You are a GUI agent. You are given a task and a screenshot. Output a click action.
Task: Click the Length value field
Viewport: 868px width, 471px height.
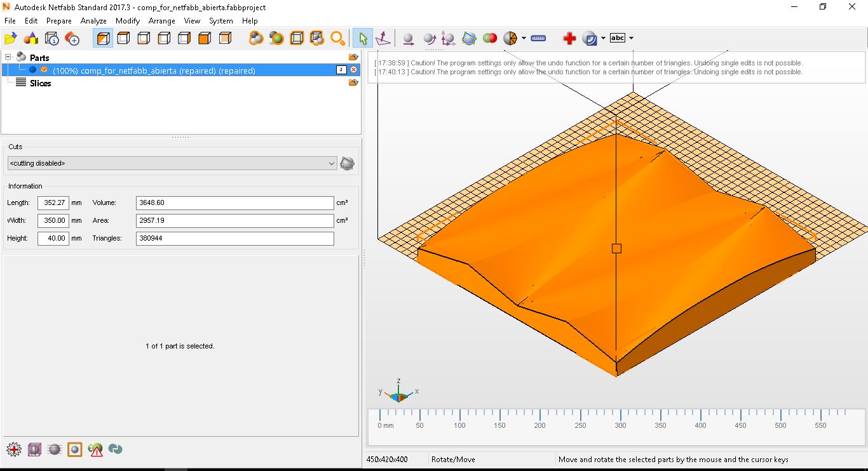point(53,203)
